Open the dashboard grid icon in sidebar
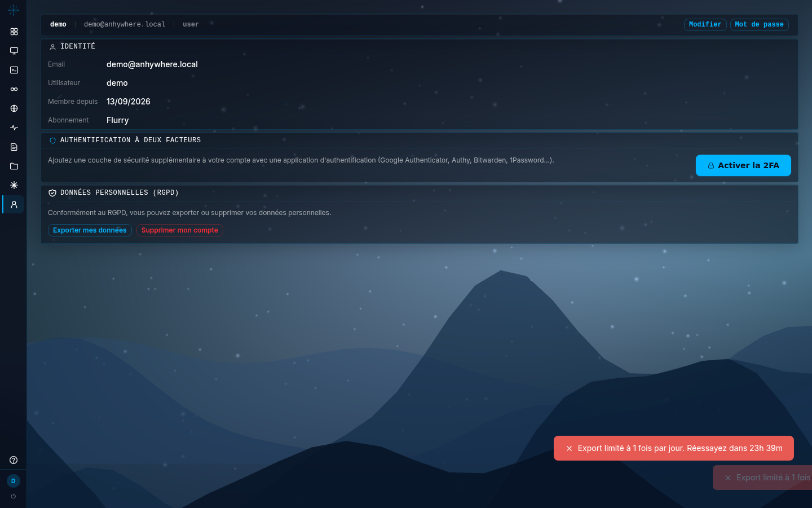 pos(14,32)
